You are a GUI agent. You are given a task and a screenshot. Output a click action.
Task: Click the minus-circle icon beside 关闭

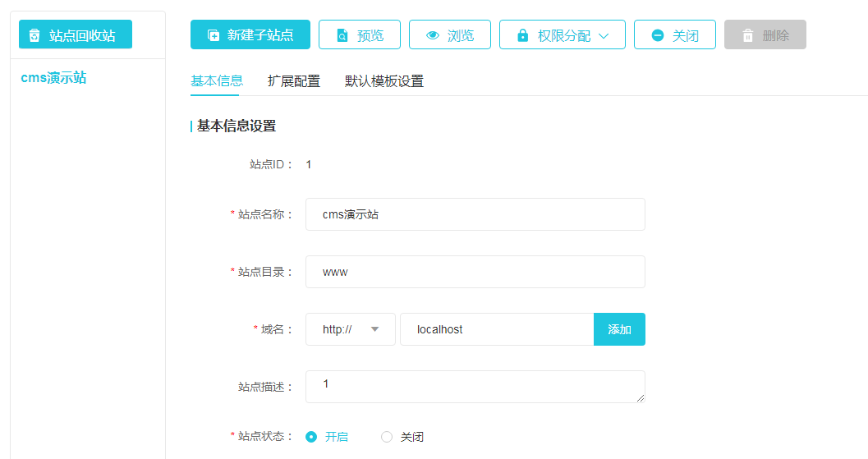[658, 35]
